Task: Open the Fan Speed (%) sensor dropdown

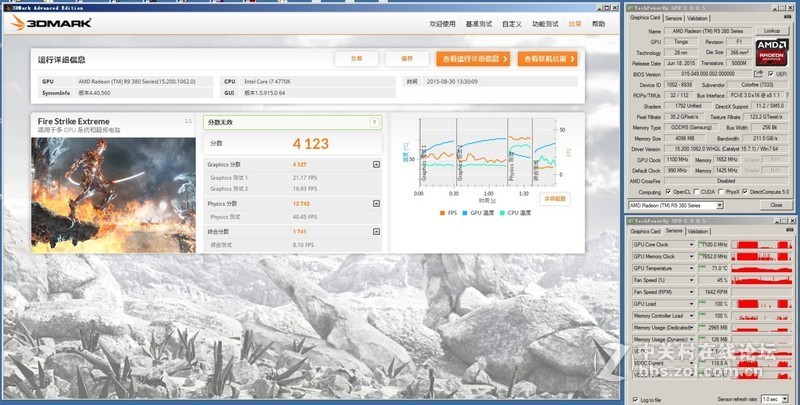Action: point(691,280)
